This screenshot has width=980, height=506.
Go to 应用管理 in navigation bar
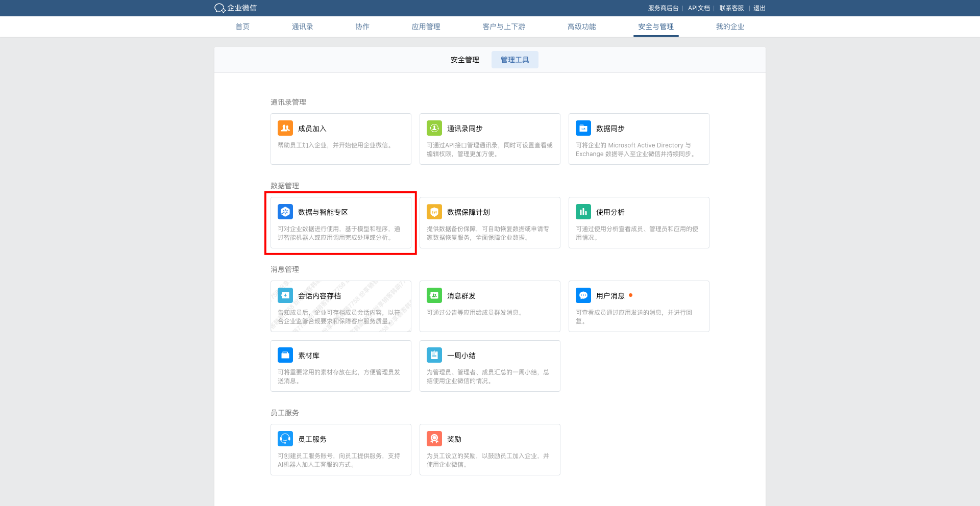(426, 27)
